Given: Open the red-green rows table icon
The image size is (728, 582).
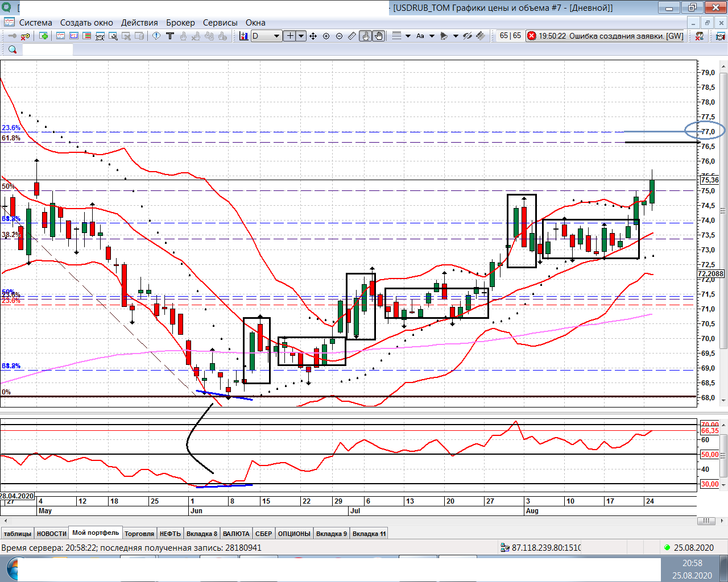Looking at the screenshot, I should click(86, 36).
